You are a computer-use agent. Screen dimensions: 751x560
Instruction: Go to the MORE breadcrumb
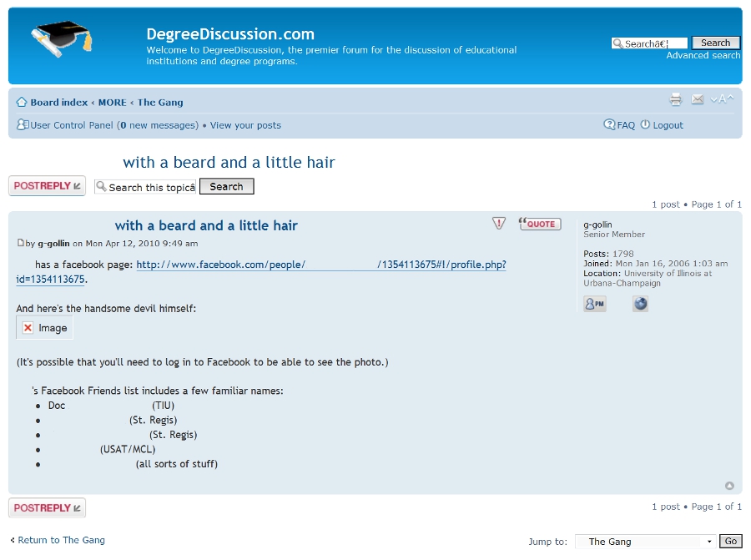point(112,103)
